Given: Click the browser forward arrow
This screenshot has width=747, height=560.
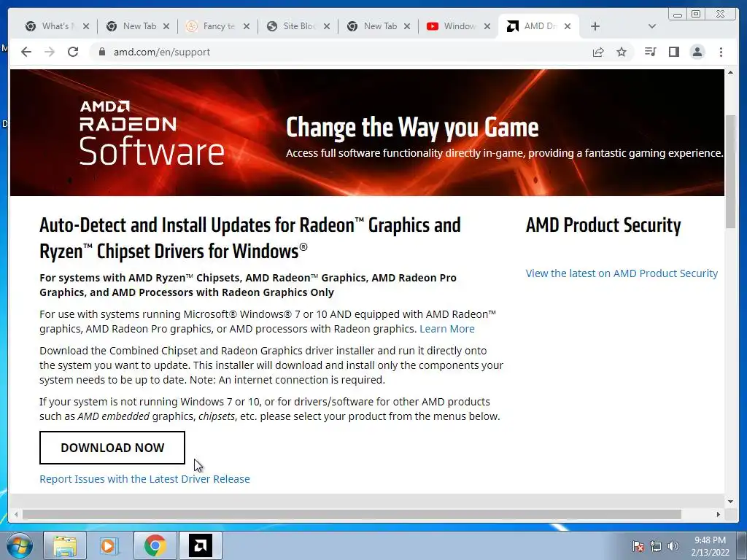Looking at the screenshot, I should tap(50, 52).
